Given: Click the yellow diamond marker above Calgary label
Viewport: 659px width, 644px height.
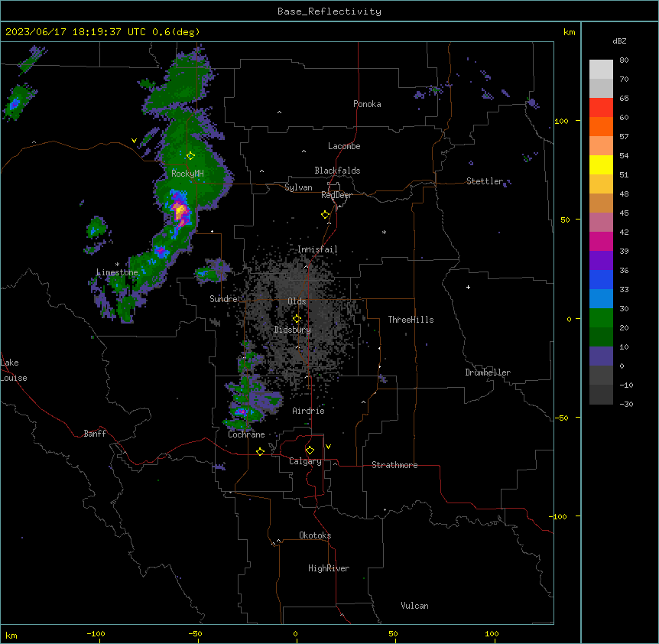Looking at the screenshot, I should [310, 450].
